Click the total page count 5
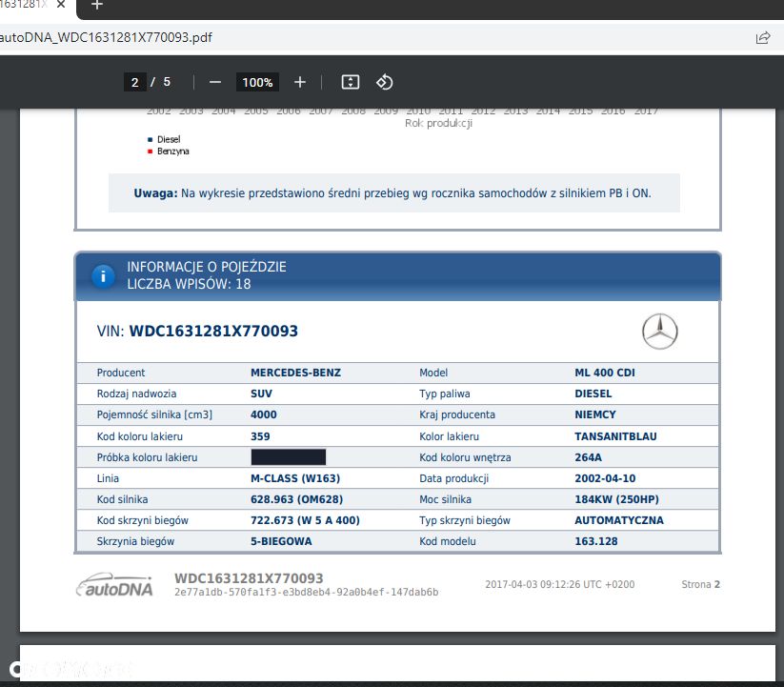The image size is (784, 687). pos(167,82)
